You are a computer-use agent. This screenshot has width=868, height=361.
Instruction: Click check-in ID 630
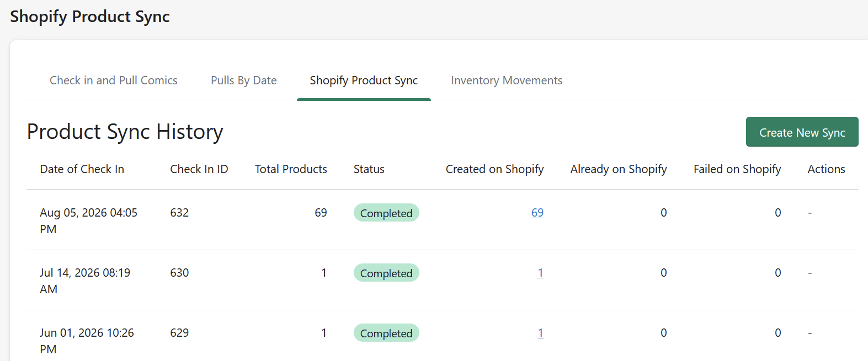179,273
